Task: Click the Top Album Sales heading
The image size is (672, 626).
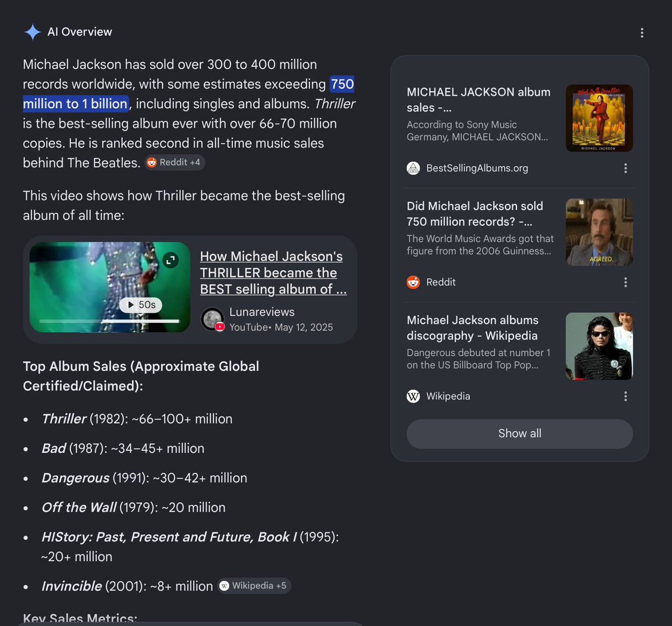Action: click(x=141, y=376)
